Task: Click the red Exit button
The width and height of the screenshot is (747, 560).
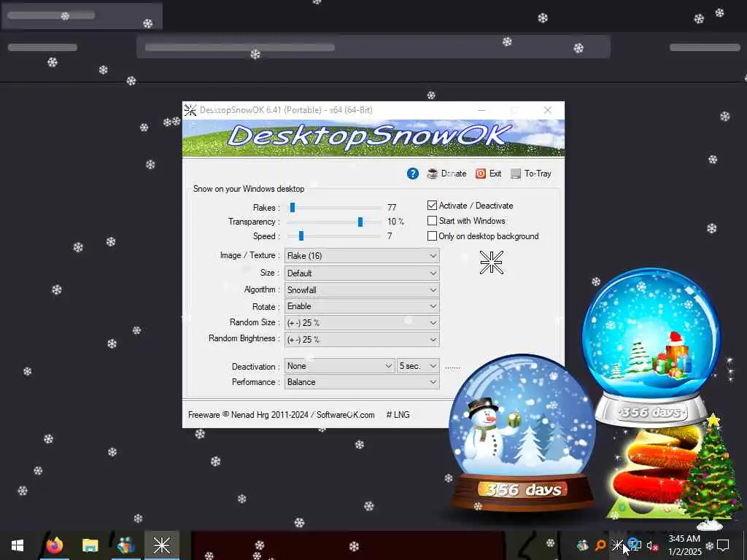Action: (x=488, y=174)
